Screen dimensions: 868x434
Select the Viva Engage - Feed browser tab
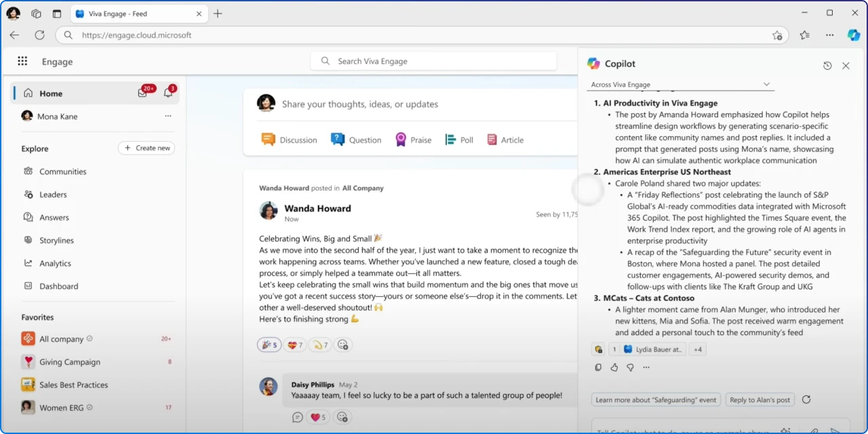(138, 14)
